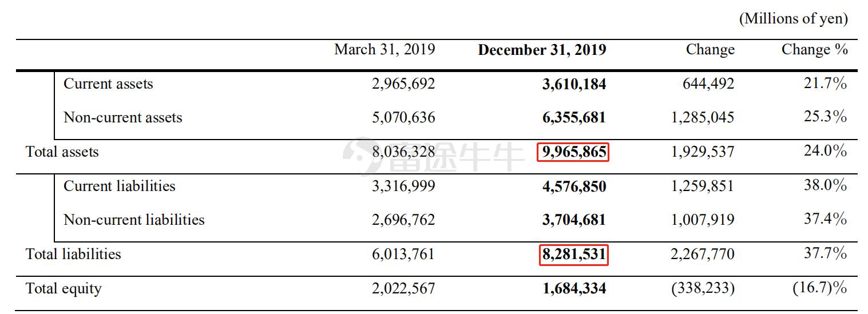
Task: Click the Non-current liabilities row label
Action: click(x=134, y=220)
